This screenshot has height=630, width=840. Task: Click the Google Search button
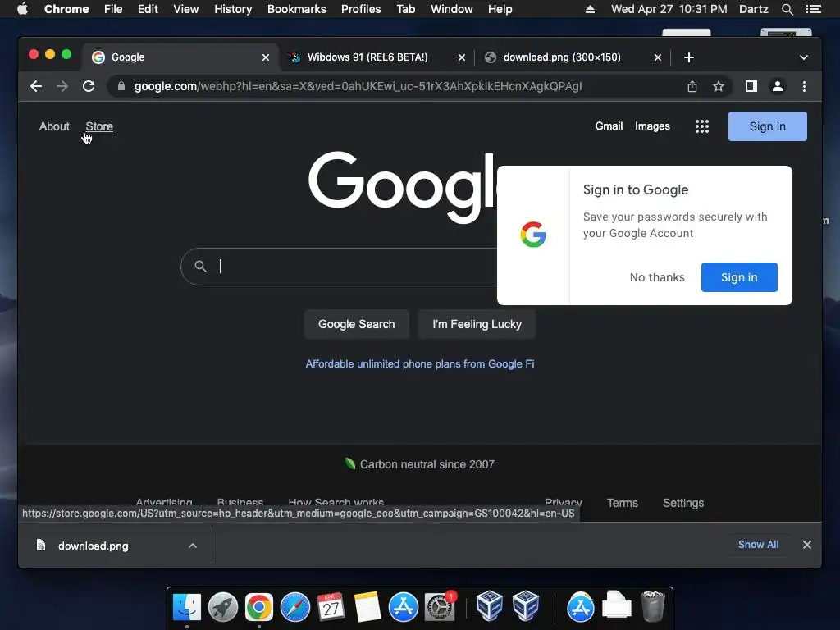[356, 324]
